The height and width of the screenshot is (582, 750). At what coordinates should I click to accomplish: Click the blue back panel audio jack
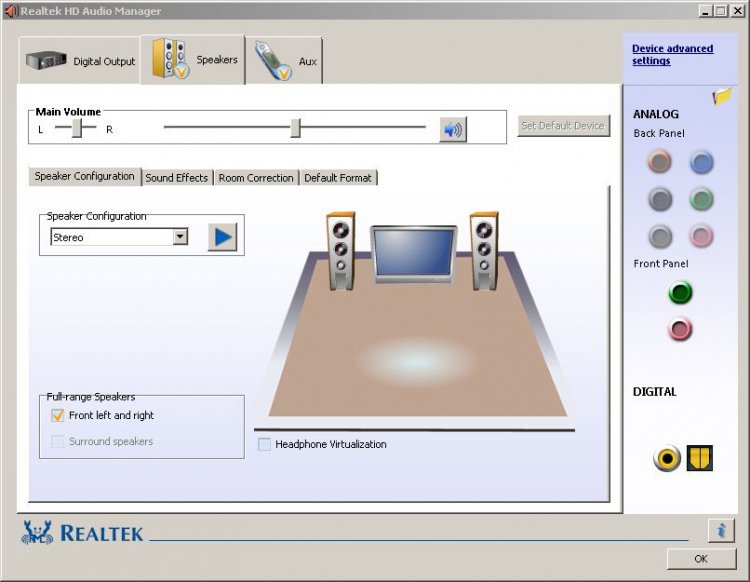pos(701,162)
